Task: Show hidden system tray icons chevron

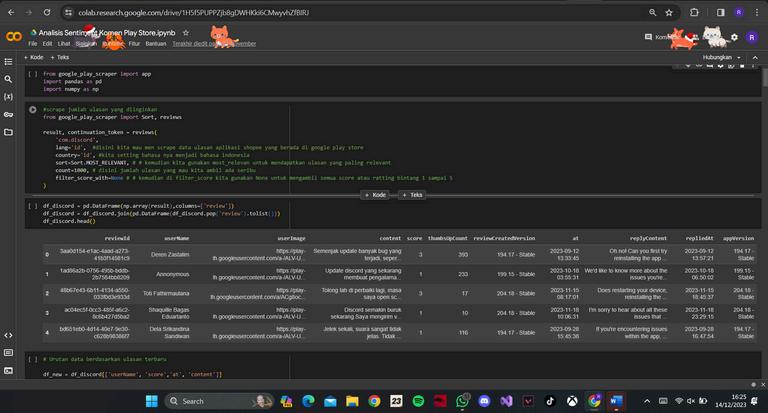Action: pos(647,401)
